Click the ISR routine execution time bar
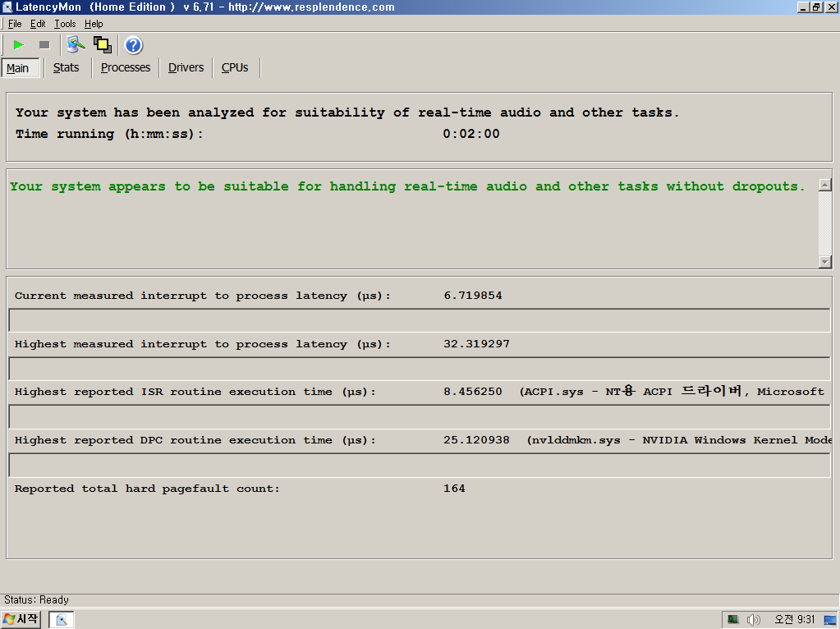This screenshot has width=840, height=629. click(x=420, y=417)
